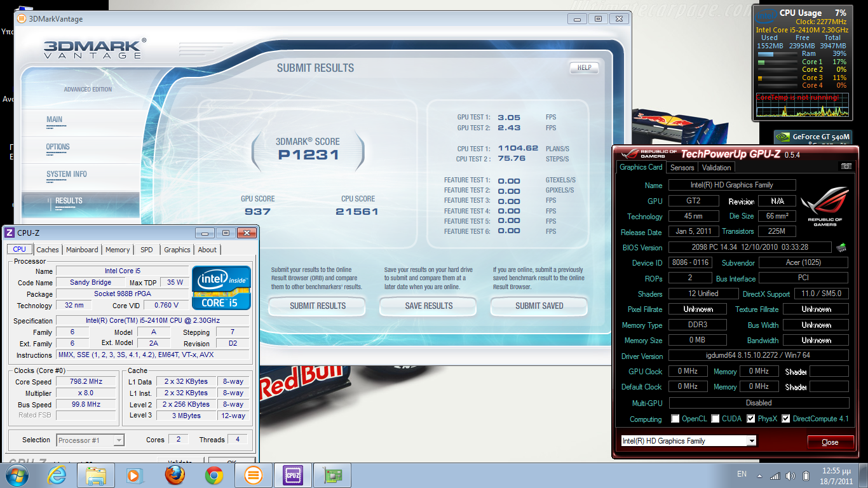Screen dimensions: 868x488
Task: Launch Google Chrome from the taskbar
Action: (x=214, y=475)
